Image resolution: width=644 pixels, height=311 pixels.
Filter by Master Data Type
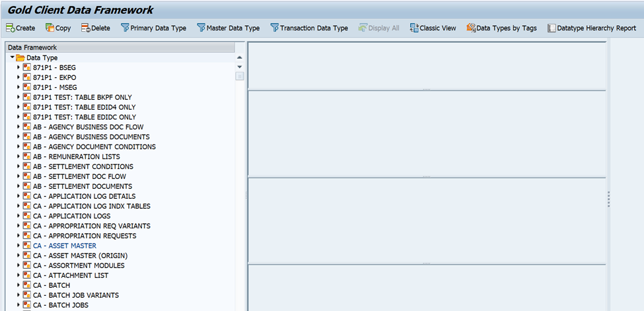click(x=229, y=28)
